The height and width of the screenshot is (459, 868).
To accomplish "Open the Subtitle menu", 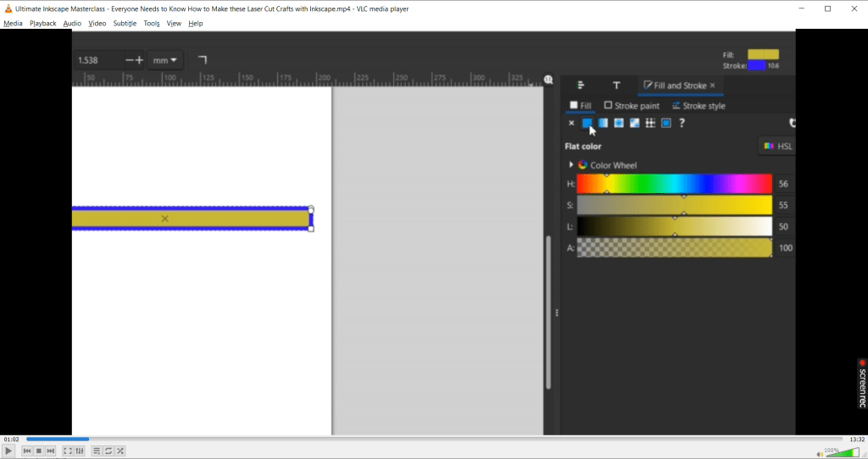I will tap(125, 24).
